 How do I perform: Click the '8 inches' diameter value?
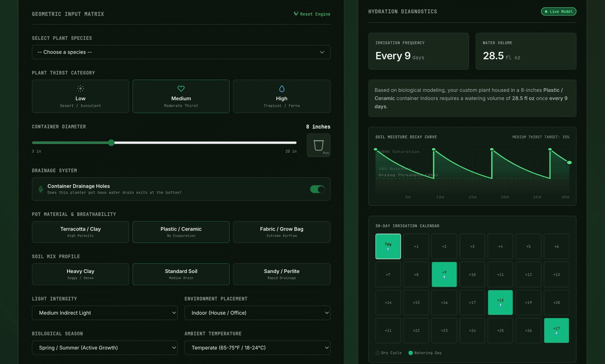click(318, 127)
